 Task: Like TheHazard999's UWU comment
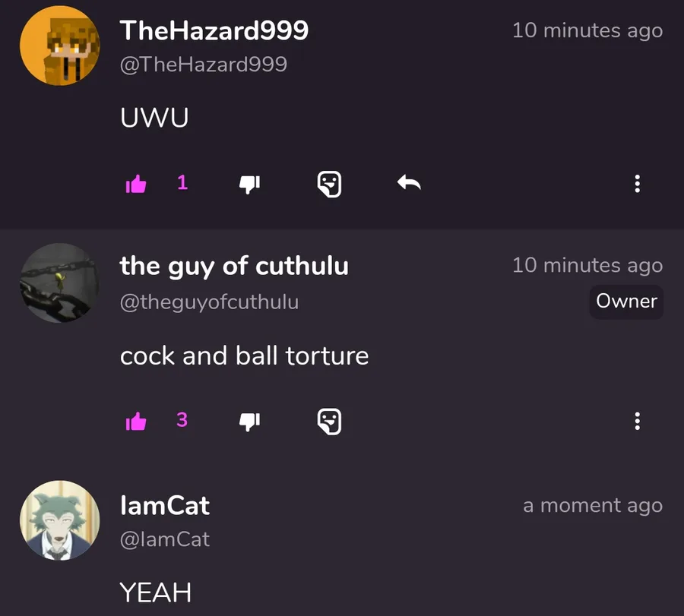(x=136, y=184)
